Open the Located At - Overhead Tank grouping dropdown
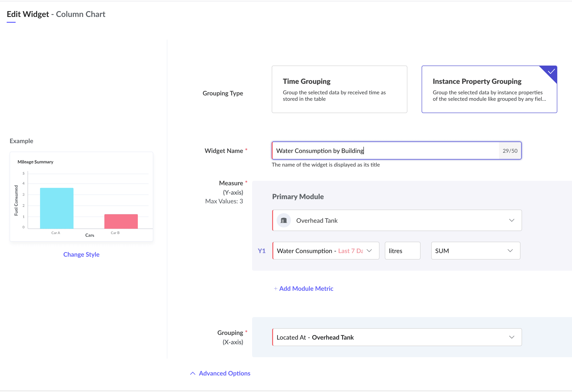The image size is (572, 392). 512,337
